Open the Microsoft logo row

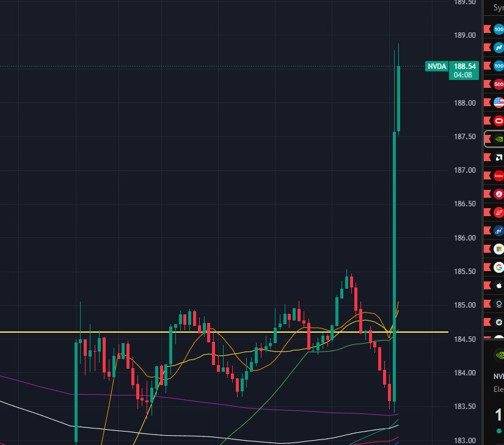pos(494,249)
